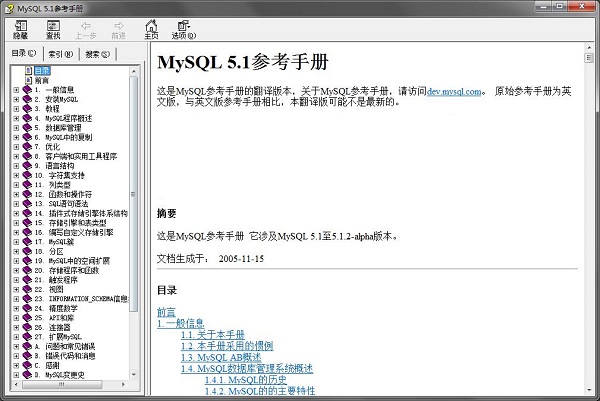This screenshot has width=600, height=401.
Task: Select the B. 错误代码和消息 tree item
Action: (x=65, y=356)
